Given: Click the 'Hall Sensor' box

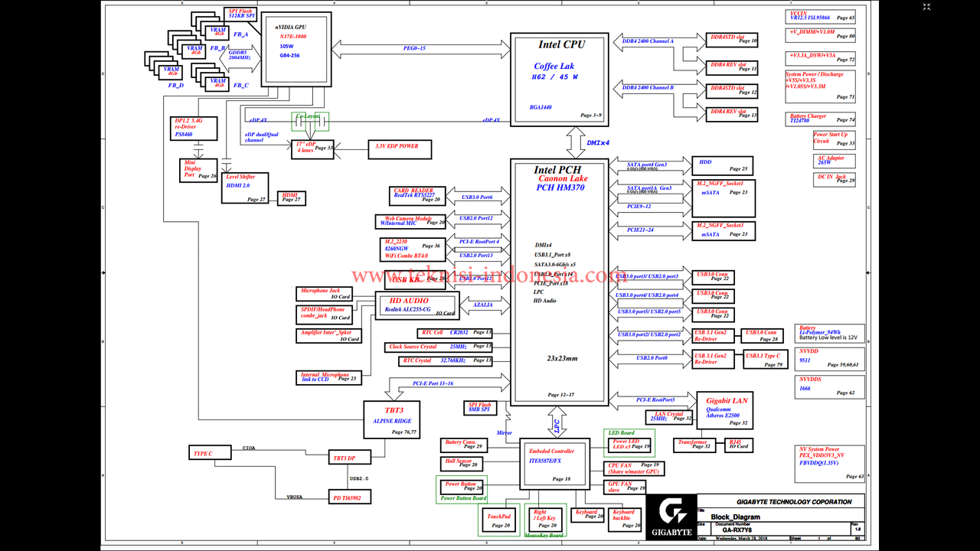Looking at the screenshot, I should (x=462, y=462).
